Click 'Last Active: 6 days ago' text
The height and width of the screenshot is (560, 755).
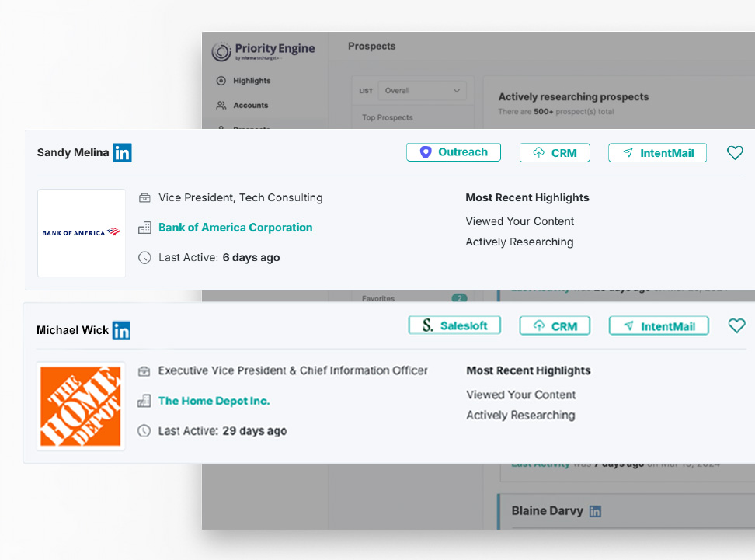coord(219,258)
